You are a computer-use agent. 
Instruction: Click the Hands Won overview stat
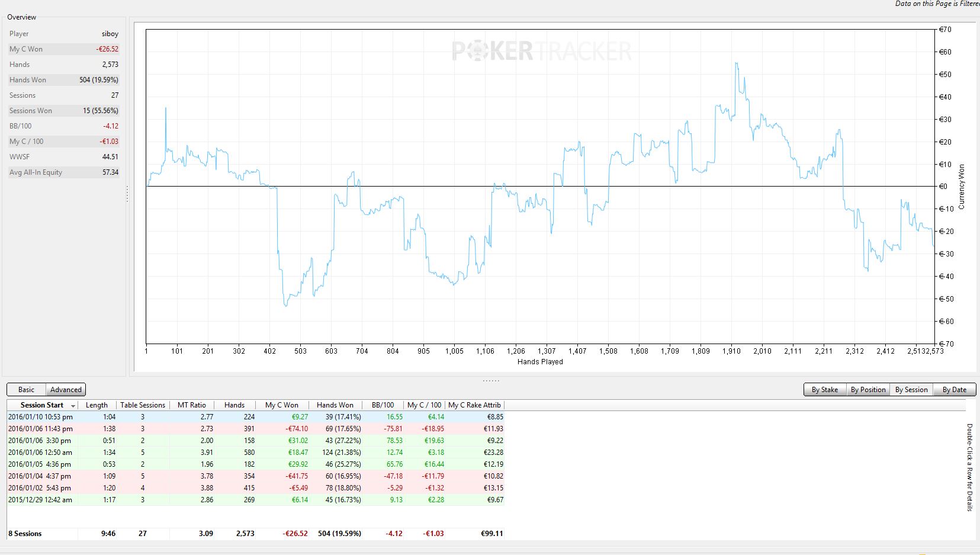tap(64, 80)
